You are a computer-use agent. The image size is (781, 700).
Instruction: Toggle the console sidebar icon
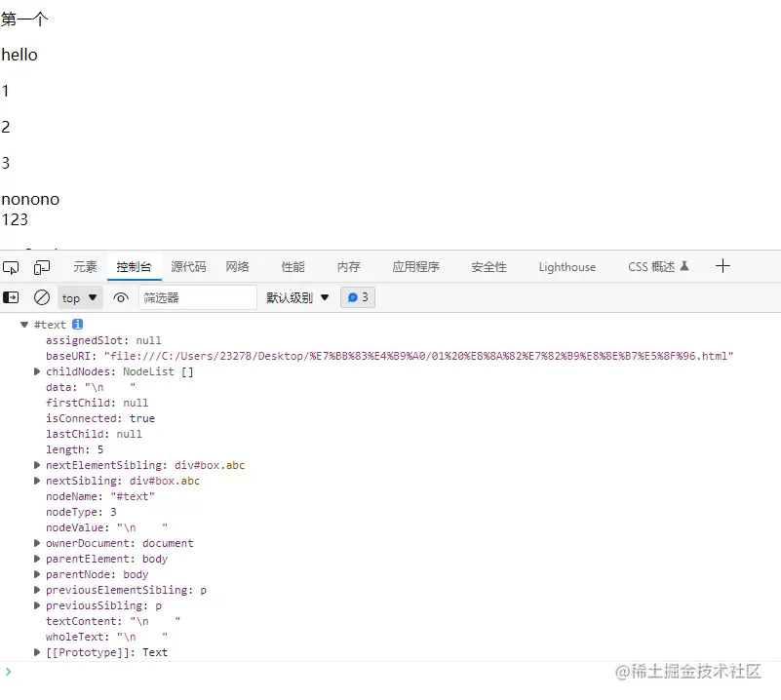coord(11,297)
